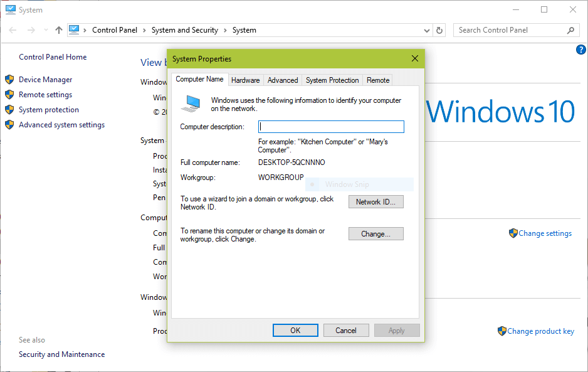
Task: Close the System window
Action: pyautogui.click(x=572, y=10)
